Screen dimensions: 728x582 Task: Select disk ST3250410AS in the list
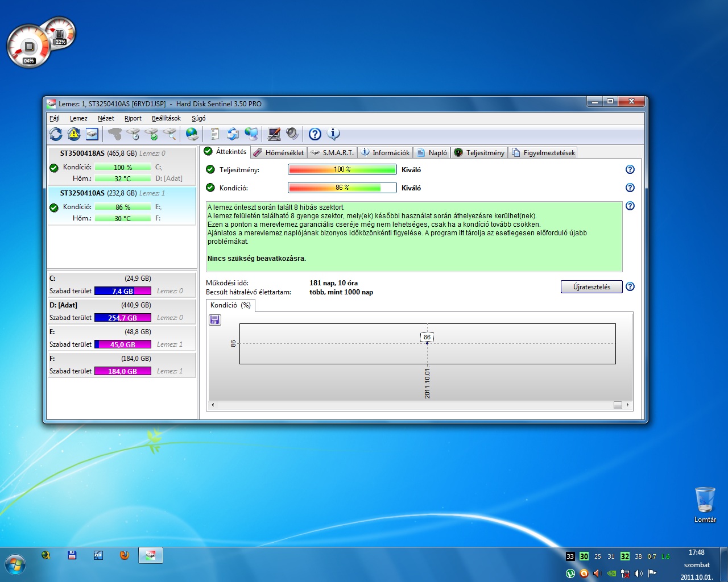pos(122,206)
